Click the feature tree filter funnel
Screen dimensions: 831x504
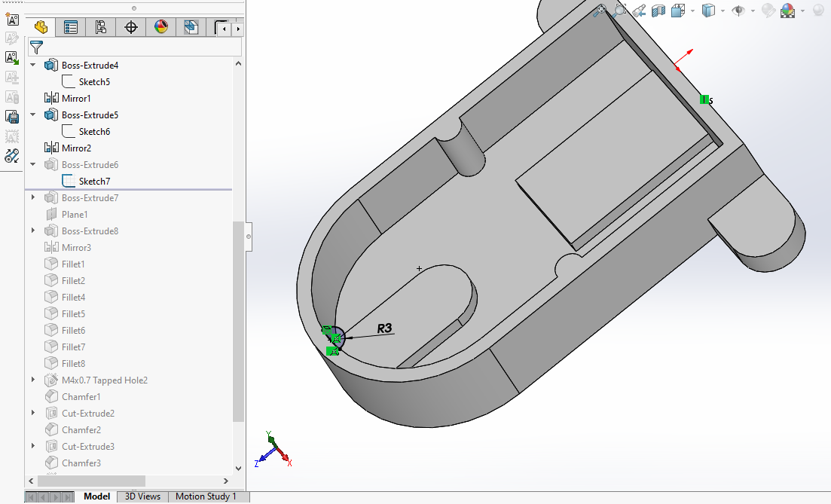pyautogui.click(x=35, y=47)
